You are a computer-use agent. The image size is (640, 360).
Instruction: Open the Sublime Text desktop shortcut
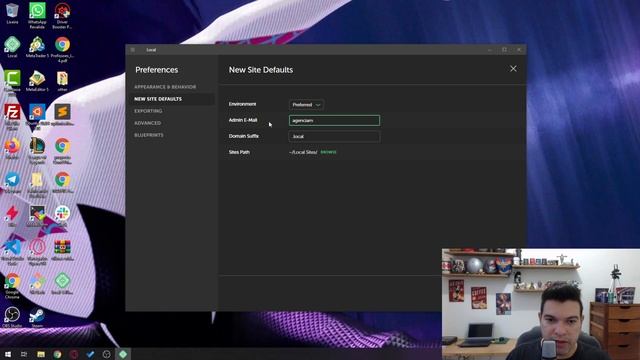[62, 114]
